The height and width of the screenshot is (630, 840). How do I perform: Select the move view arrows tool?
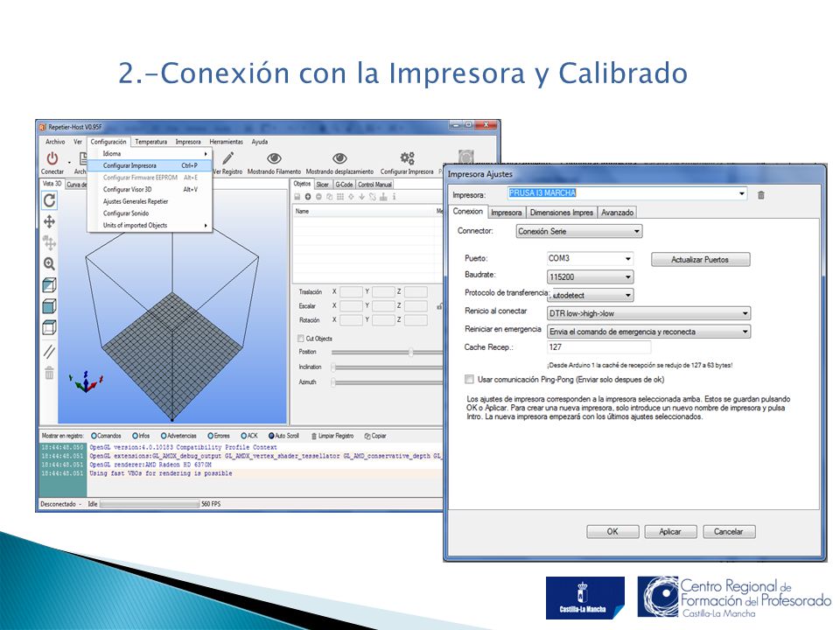49,221
